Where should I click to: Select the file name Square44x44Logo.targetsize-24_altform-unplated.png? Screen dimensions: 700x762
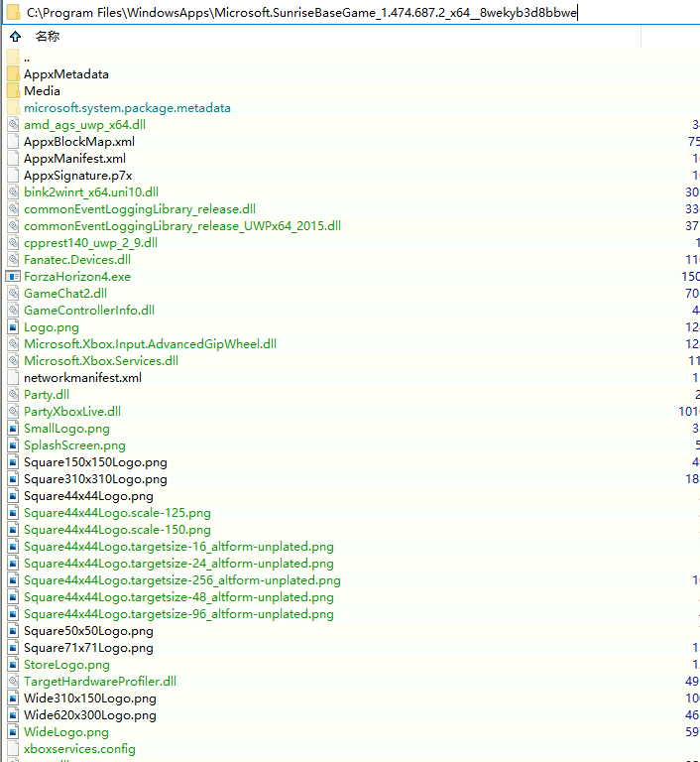click(178, 564)
